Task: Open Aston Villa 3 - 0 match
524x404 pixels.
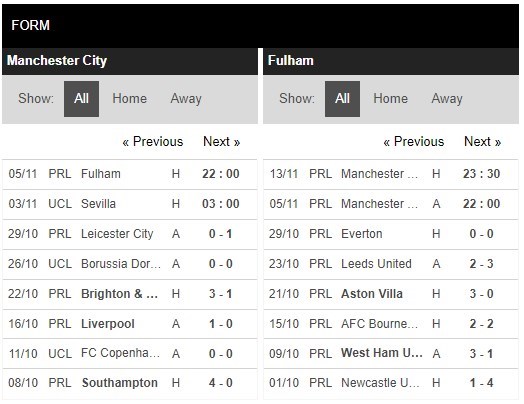Action: click(391, 294)
